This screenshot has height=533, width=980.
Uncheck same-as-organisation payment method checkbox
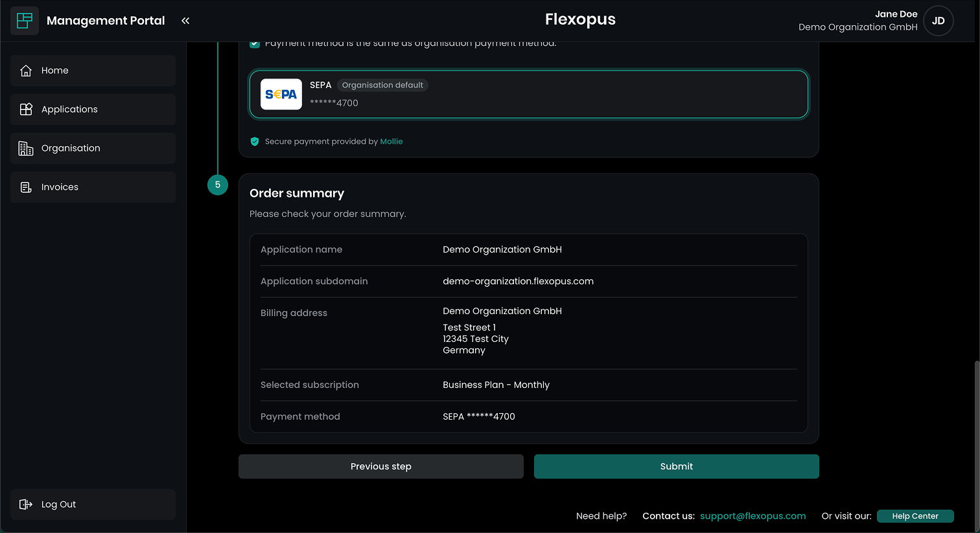click(255, 44)
